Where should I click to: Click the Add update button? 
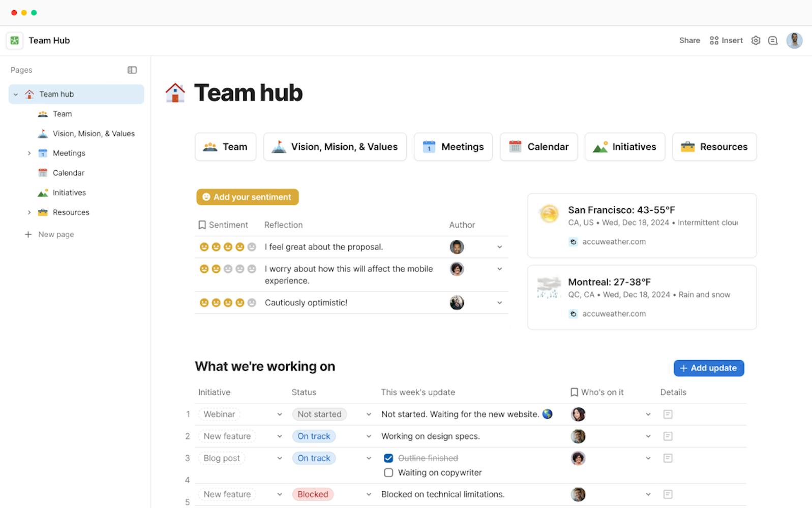point(708,368)
